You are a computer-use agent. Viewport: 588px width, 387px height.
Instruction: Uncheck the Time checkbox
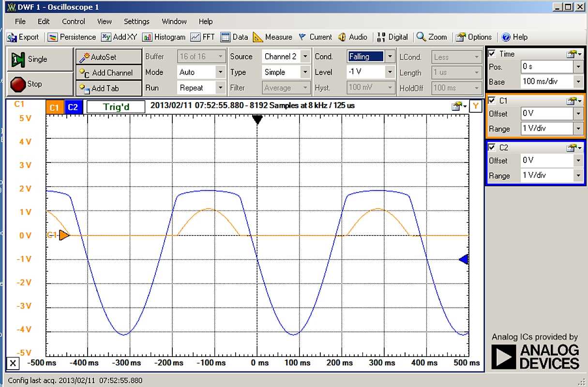coord(492,54)
